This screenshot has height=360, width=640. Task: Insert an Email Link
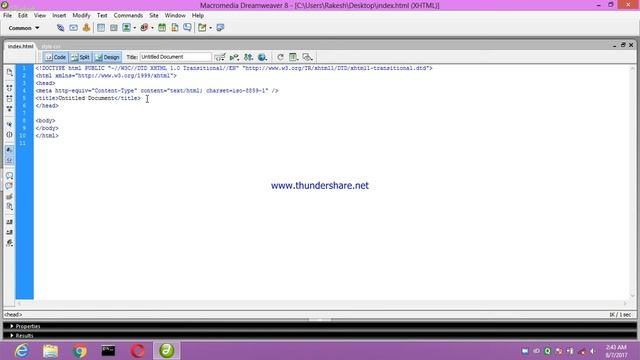pyautogui.click(x=73, y=28)
